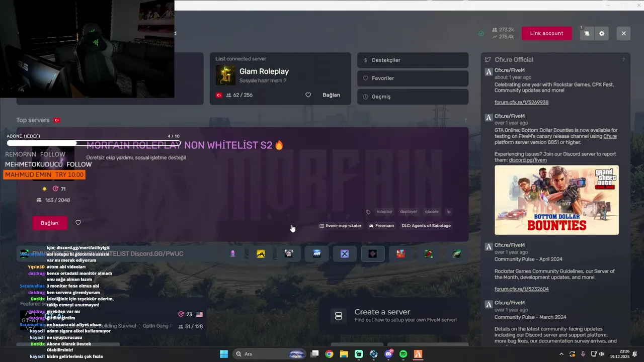
Task: Expand hidden system tray icons chevron
Action: [x=561, y=354]
